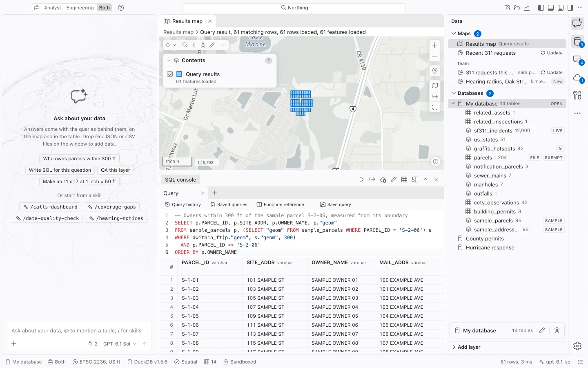
Task: Collapse the Databases section
Action: coord(454,93)
